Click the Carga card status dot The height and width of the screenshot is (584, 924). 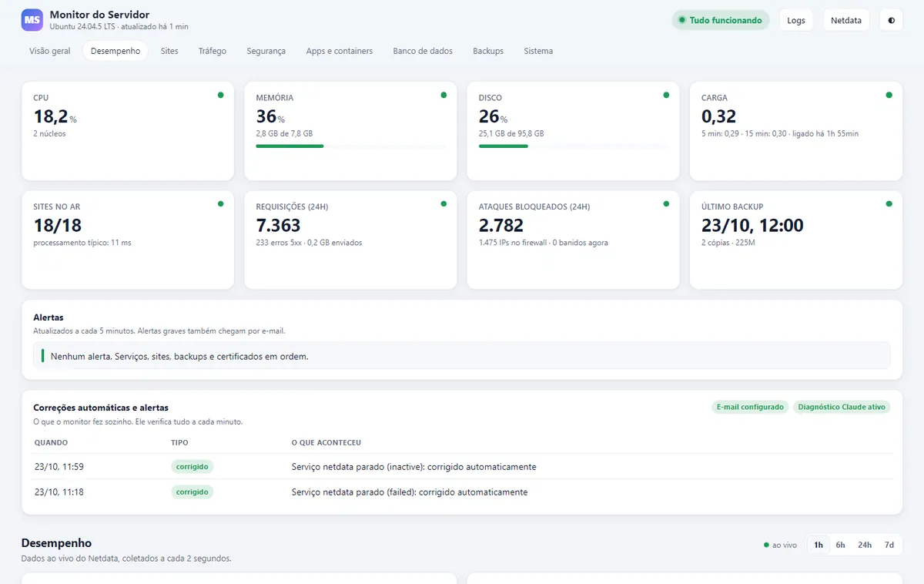point(889,95)
